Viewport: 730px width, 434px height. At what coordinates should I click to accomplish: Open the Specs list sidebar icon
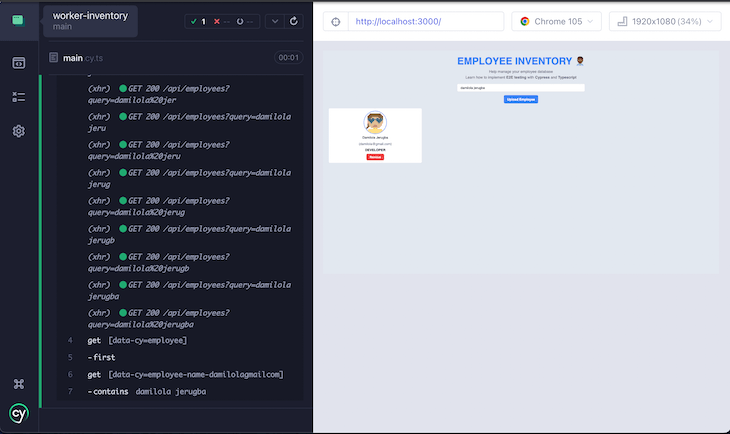pyautogui.click(x=18, y=20)
